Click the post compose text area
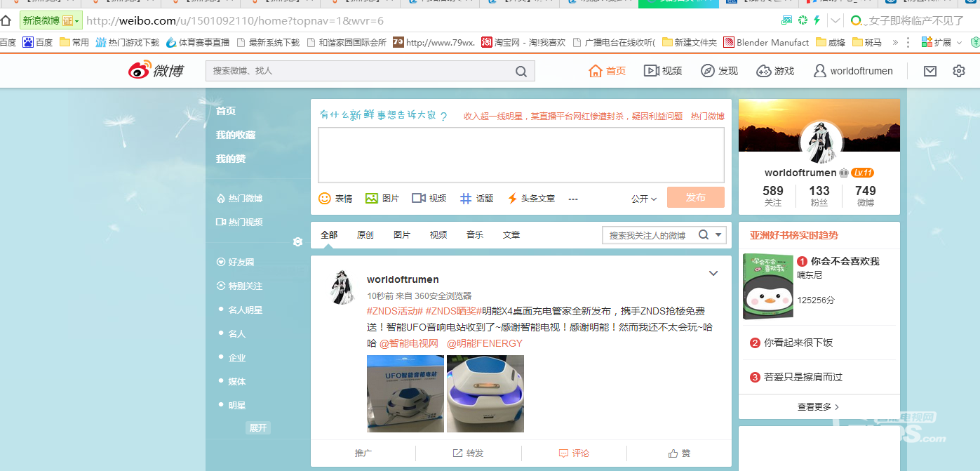Screen dimensions: 980x471 pos(521,155)
